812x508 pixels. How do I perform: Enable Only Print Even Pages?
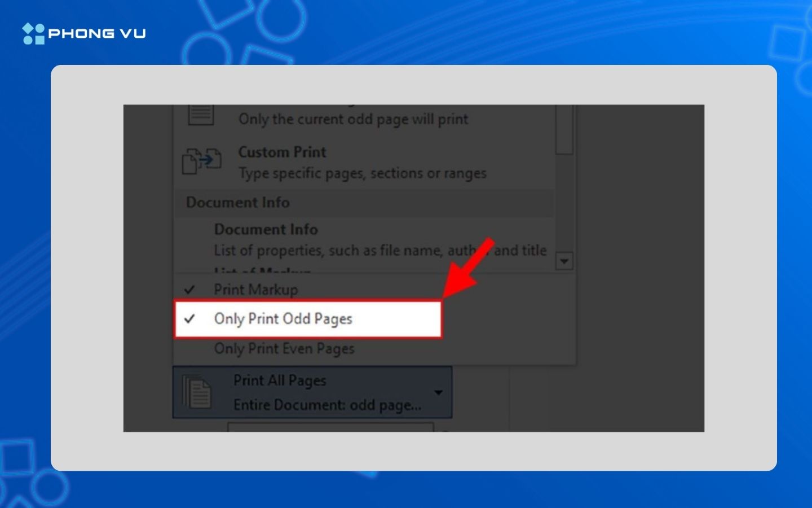click(x=284, y=349)
